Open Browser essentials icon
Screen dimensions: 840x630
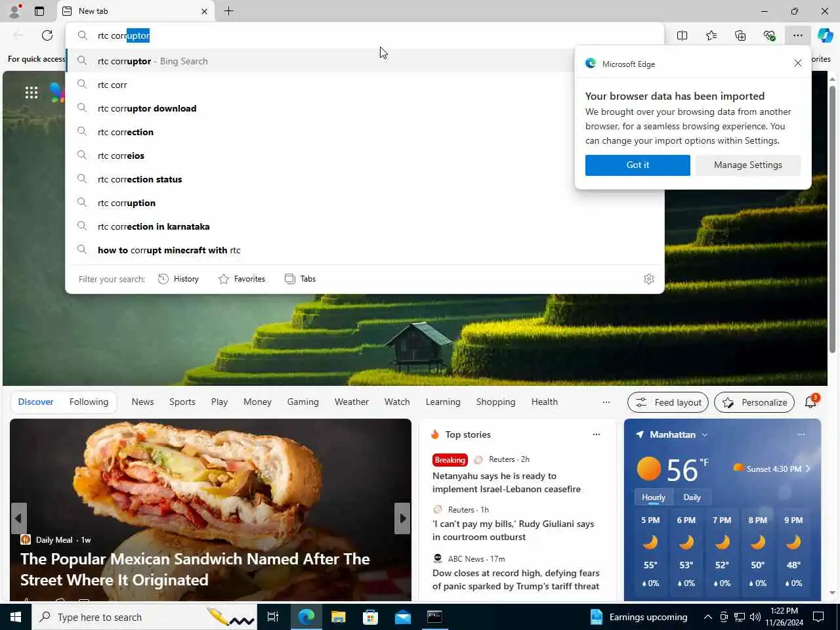point(769,35)
